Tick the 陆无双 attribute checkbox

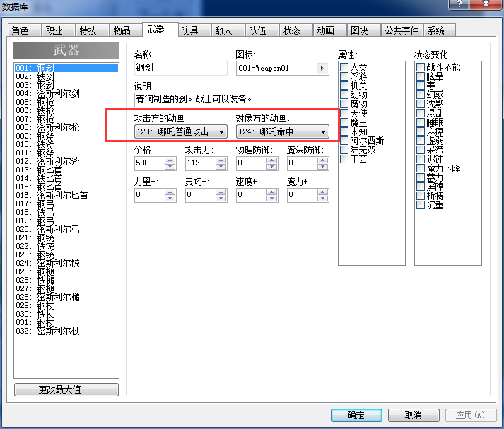344,150
